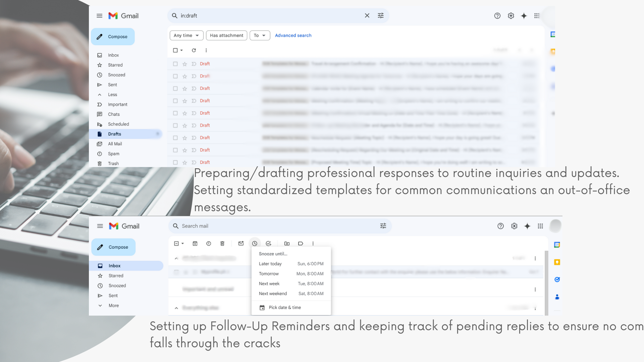Open the Any time filter dropdown

(x=186, y=36)
